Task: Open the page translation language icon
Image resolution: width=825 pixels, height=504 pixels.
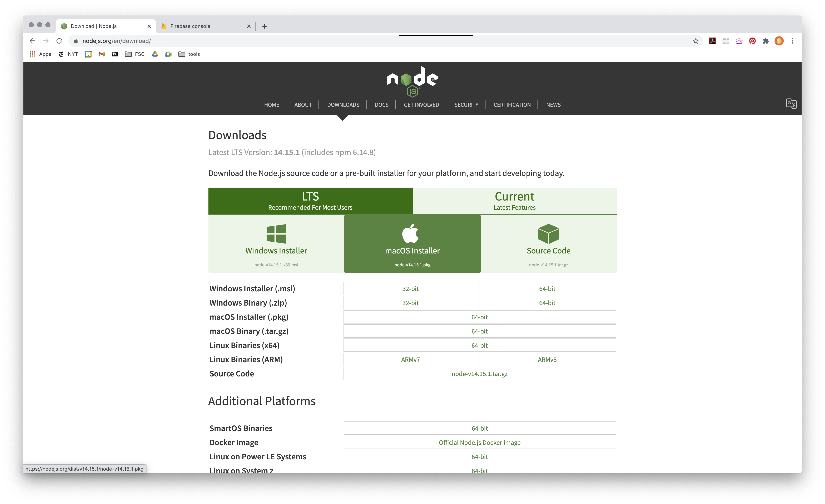Action: pyautogui.click(x=791, y=103)
